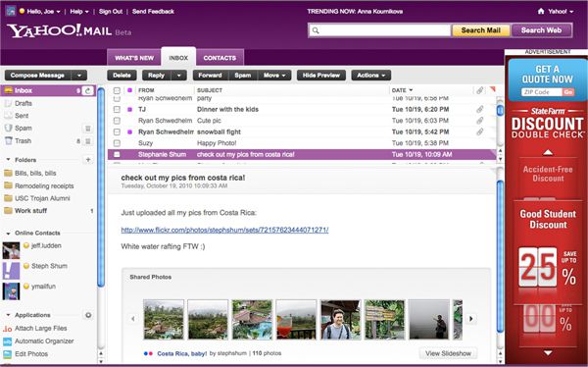Click the Flickr dots icon near Costa Rica, baby!
Image resolution: width=588 pixels, height=367 pixels.
tap(148, 353)
